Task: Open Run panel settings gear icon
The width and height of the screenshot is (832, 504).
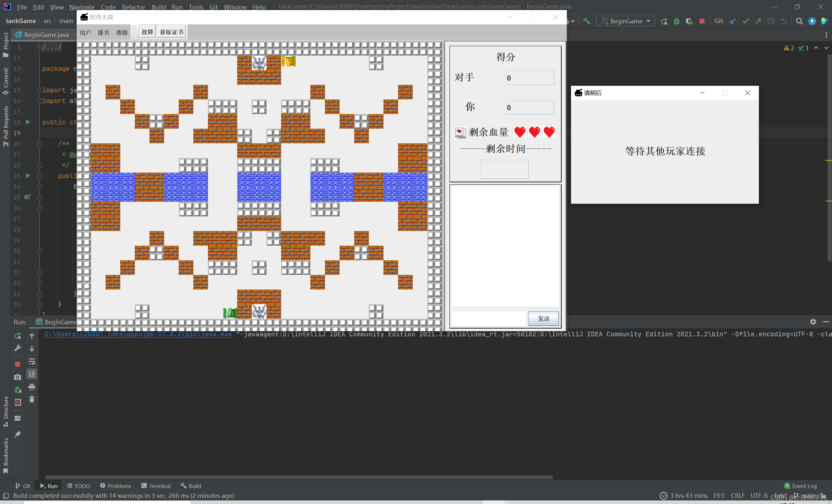Action: tap(813, 322)
